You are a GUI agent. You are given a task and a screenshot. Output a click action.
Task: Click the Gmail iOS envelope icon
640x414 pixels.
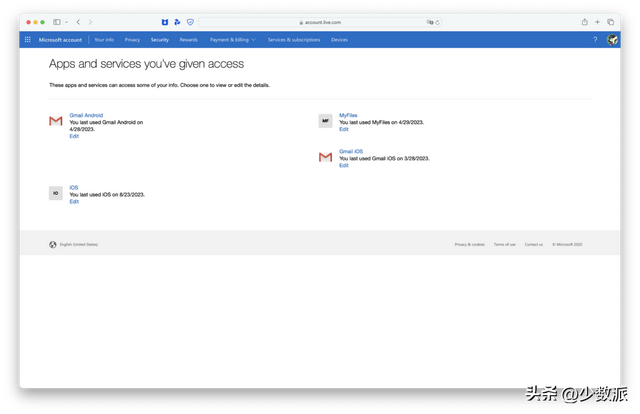click(325, 157)
